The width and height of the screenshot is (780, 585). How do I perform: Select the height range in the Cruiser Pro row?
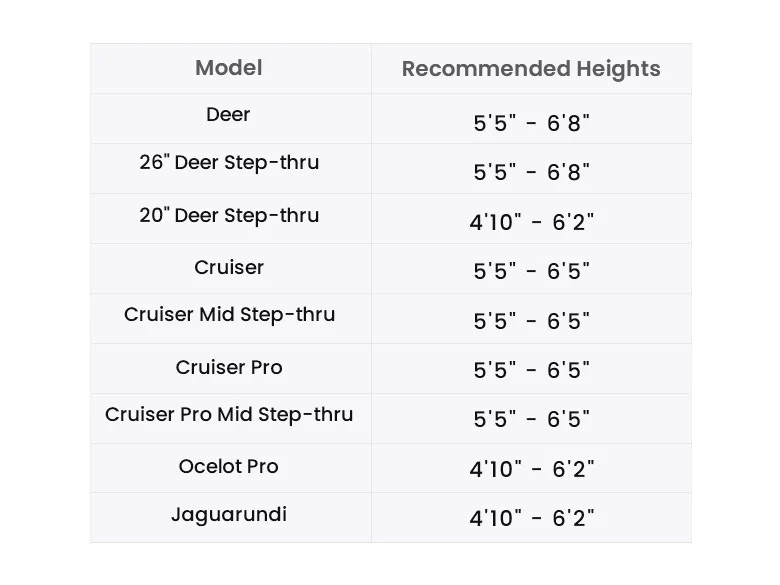point(531,370)
